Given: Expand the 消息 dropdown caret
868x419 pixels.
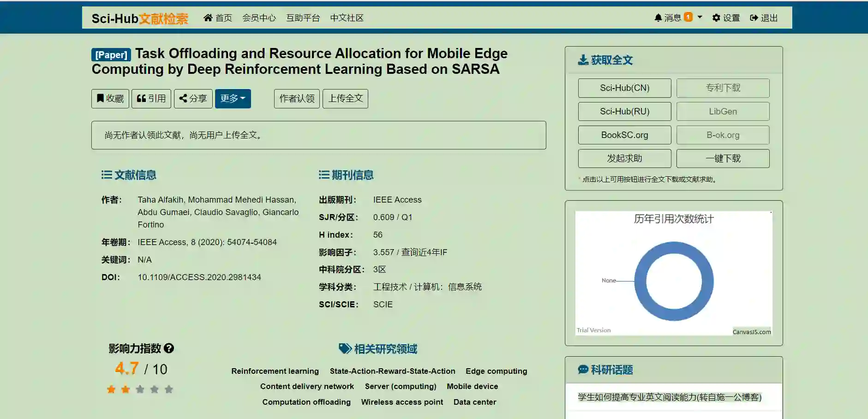Looking at the screenshot, I should [x=700, y=17].
